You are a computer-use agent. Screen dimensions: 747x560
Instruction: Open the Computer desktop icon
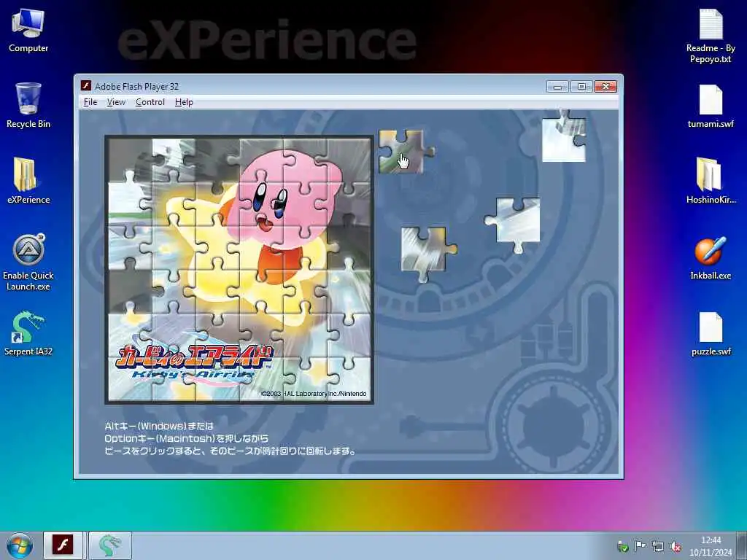tap(28, 31)
